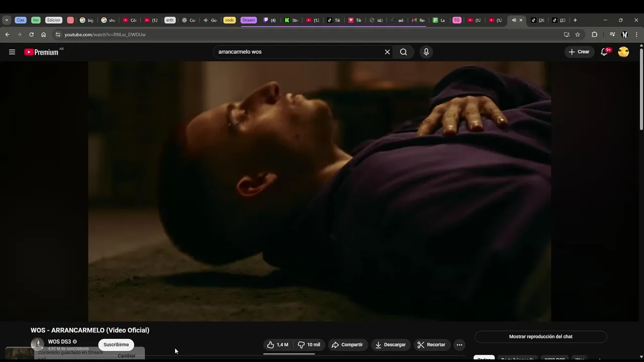The width and height of the screenshot is (644, 362).
Task: Switch to the Twitch (4) tab
Action: pyautogui.click(x=270, y=20)
